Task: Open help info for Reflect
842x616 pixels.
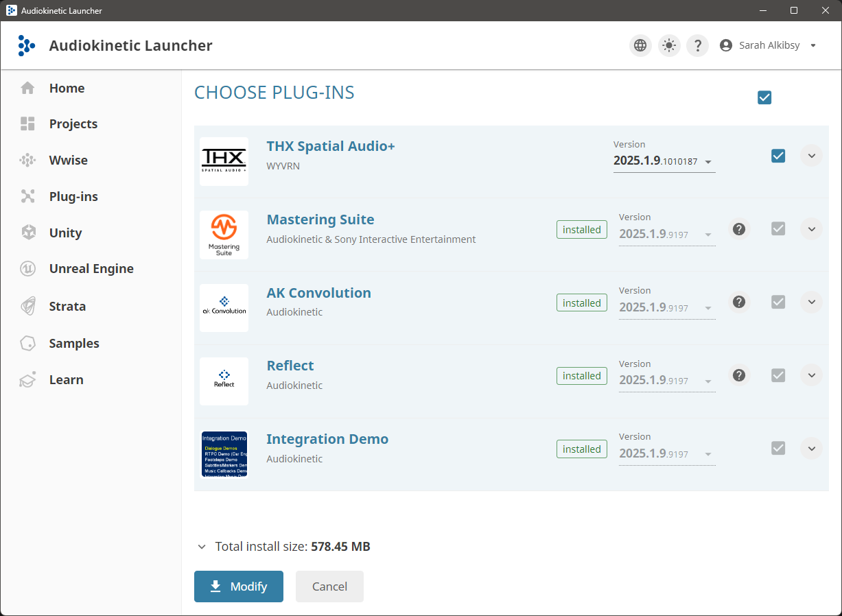Action: pyautogui.click(x=739, y=375)
